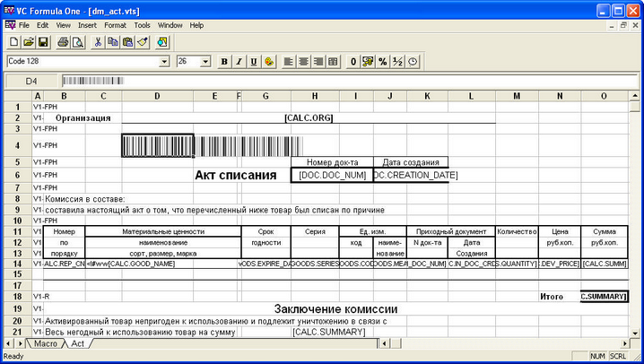
Task: Align text right
Action: point(318,62)
